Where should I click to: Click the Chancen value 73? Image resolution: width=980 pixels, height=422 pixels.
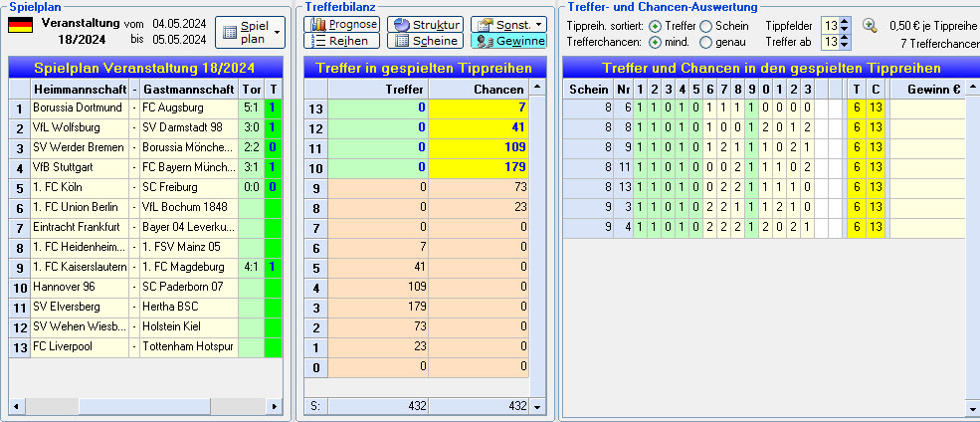[479, 187]
